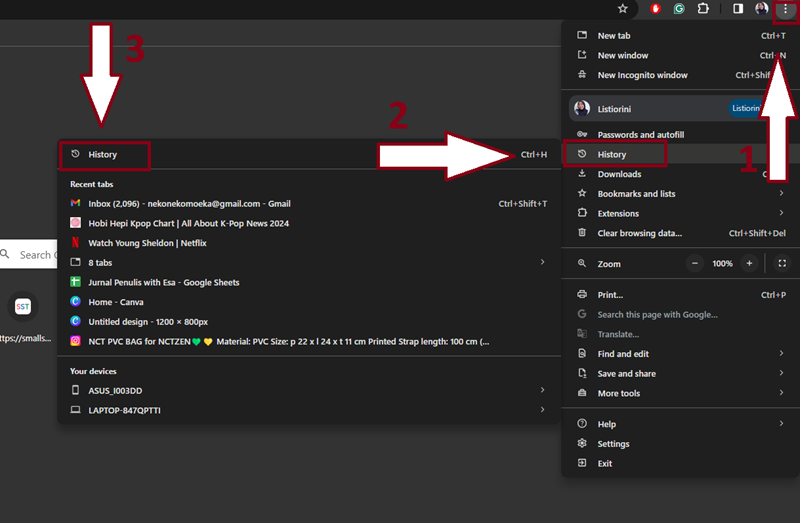Open a New tab from menu

[681, 36]
